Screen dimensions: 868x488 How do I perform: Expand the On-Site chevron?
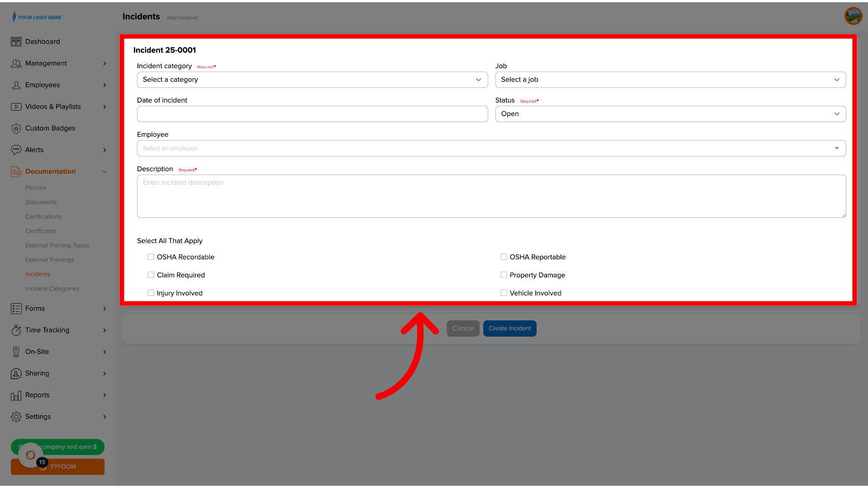pos(104,352)
